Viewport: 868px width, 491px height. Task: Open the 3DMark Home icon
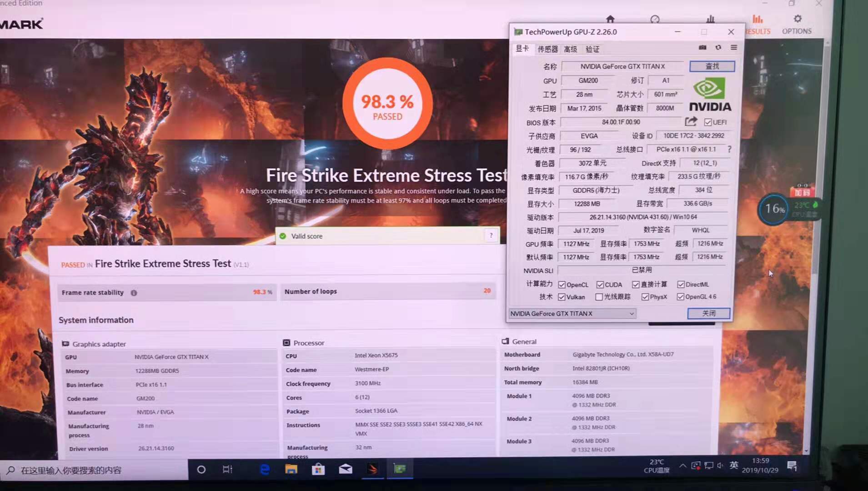point(610,19)
